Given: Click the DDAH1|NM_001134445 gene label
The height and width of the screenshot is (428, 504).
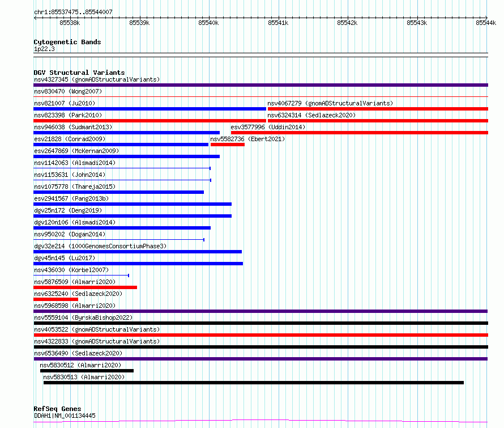Looking at the screenshot, I should [65, 416].
